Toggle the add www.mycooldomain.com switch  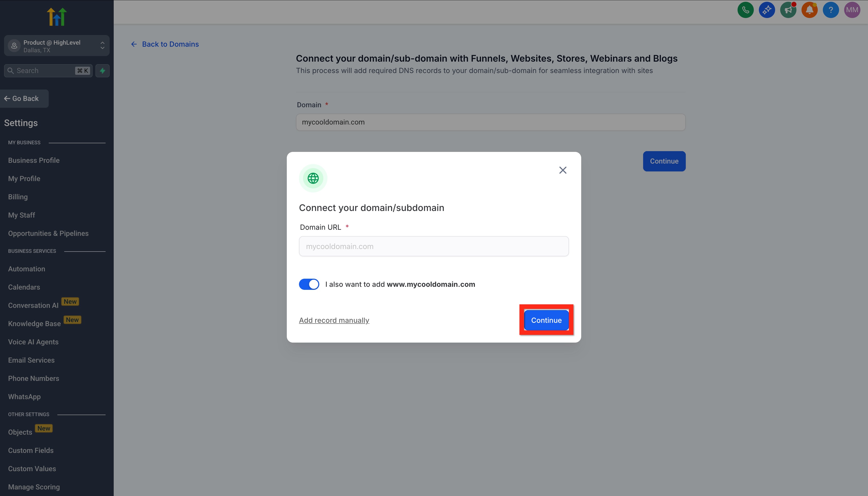[309, 284]
